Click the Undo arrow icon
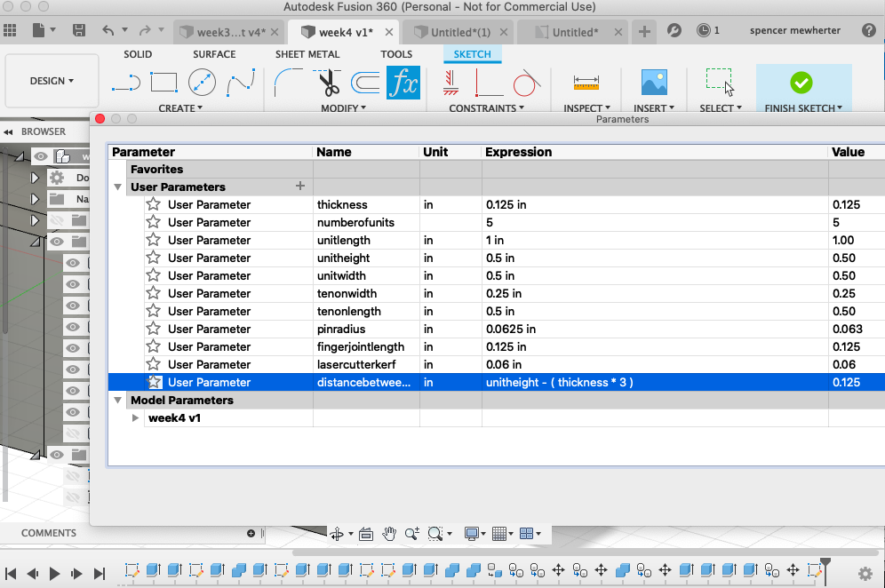The height and width of the screenshot is (588, 885). click(108, 30)
